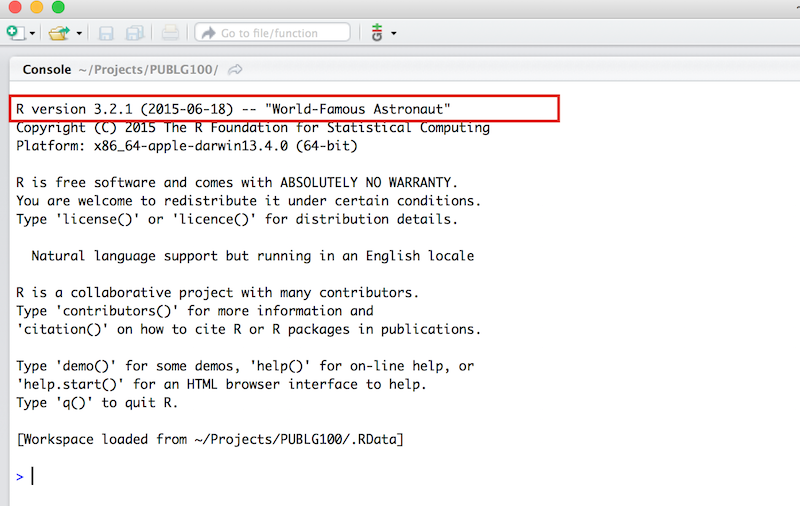The image size is (800, 506).
Task: Click the ~/Projects/PUBLG100/ path label
Action: click(148, 69)
